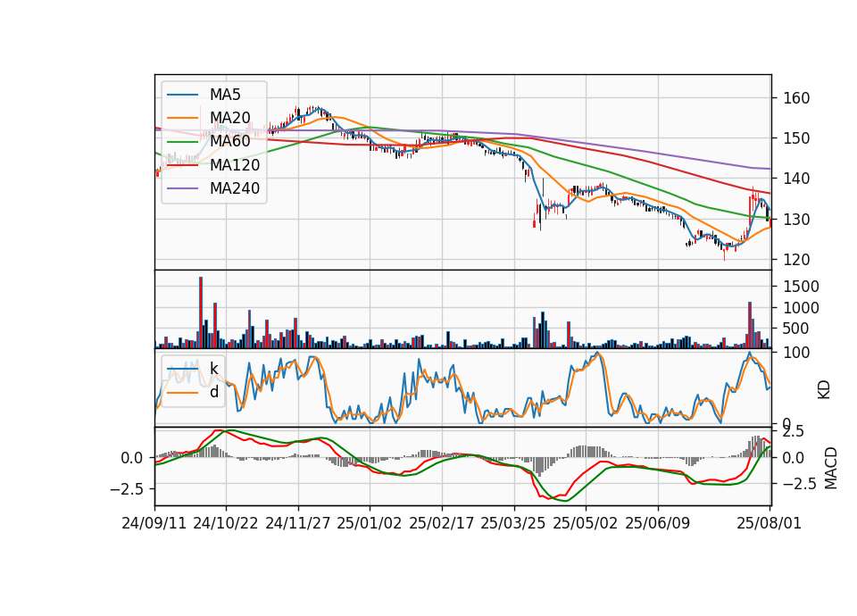Click the 'd' legend label in KD panel
Viewport: 857px width, 616px height.
[x=214, y=392]
